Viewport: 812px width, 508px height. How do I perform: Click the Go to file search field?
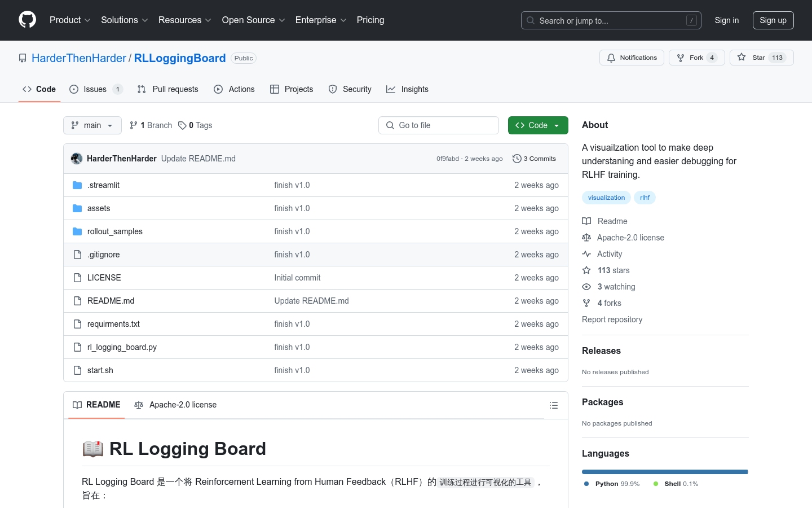pyautogui.click(x=439, y=125)
